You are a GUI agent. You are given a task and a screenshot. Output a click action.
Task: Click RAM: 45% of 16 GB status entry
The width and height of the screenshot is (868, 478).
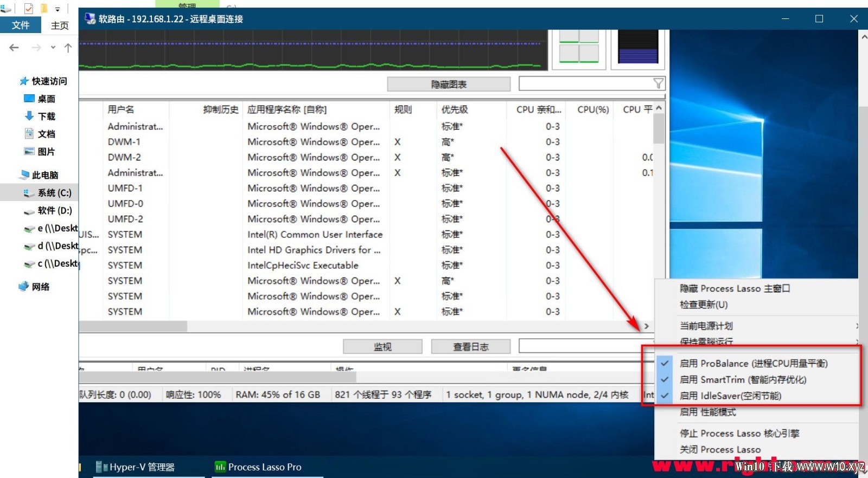(278, 395)
